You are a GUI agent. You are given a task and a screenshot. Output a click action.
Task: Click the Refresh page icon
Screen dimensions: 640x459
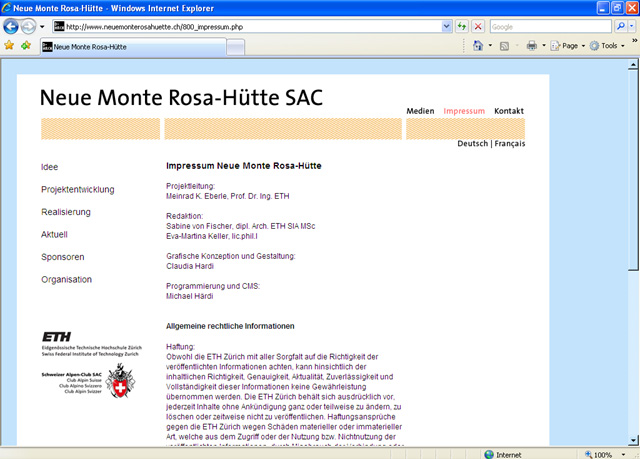tap(461, 26)
